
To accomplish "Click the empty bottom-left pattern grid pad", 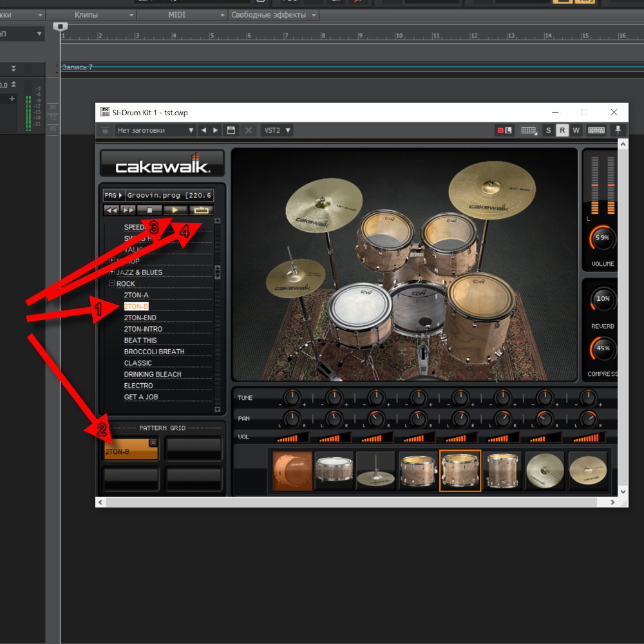I will coord(131,479).
